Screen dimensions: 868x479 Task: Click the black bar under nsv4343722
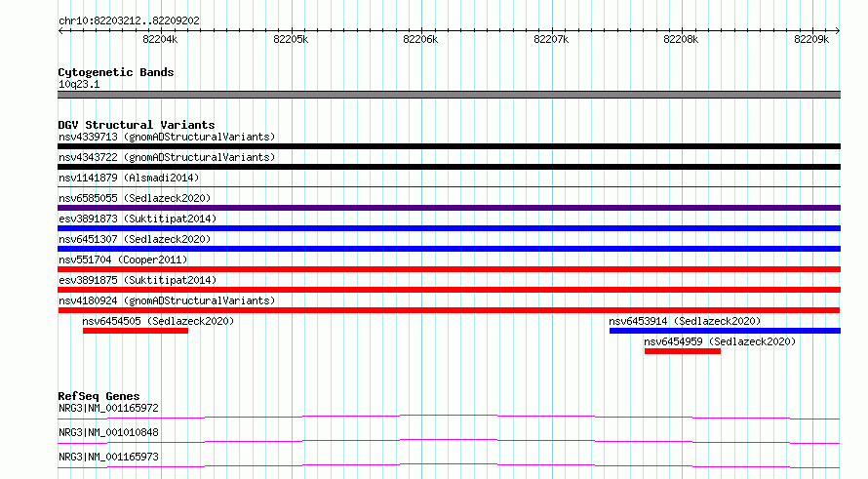[449, 167]
